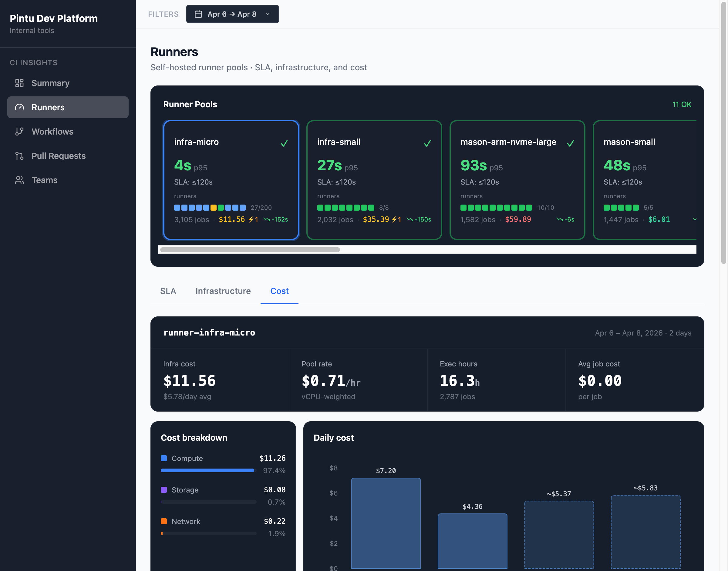Click the mason-arm-nvme-large checkmark status
The image size is (728, 571).
pyautogui.click(x=571, y=143)
